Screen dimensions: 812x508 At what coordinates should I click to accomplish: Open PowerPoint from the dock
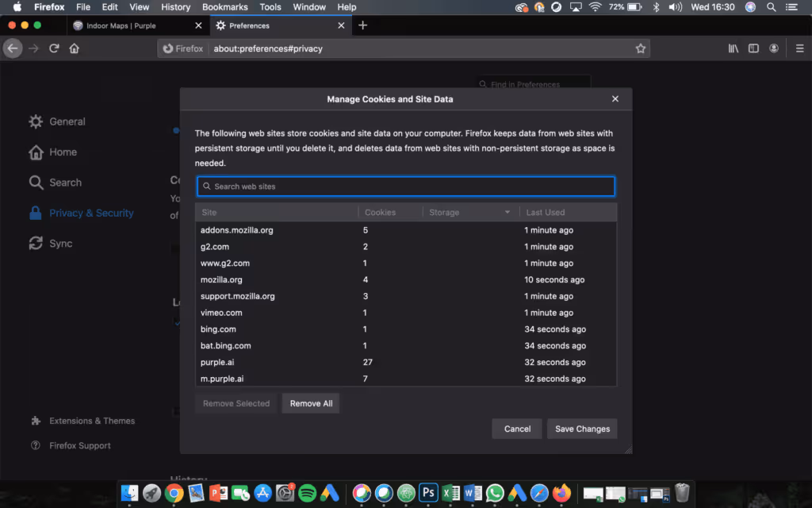point(218,493)
